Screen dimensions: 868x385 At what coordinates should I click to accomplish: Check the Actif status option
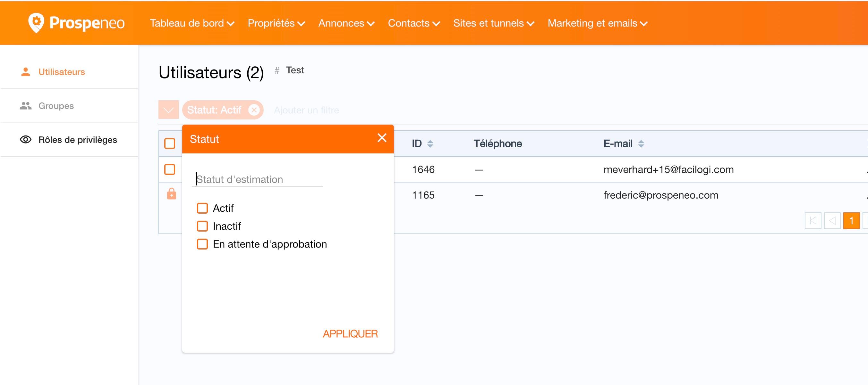[202, 208]
